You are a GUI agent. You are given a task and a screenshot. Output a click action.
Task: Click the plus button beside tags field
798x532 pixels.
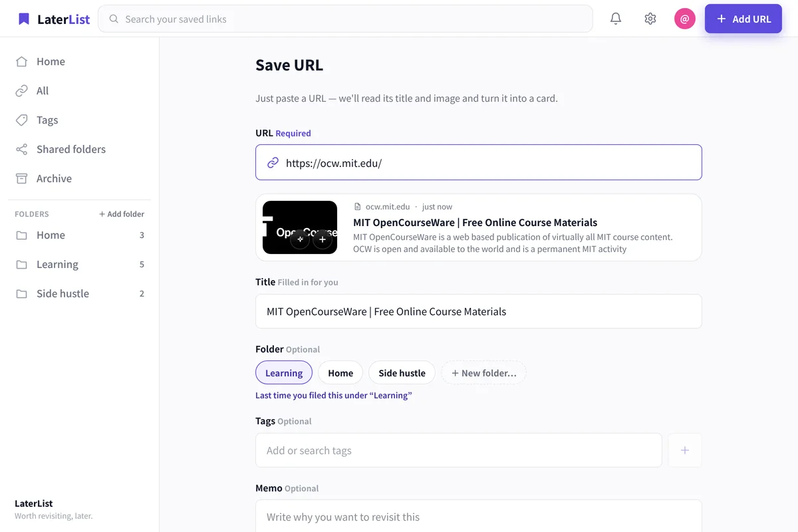[685, 450]
